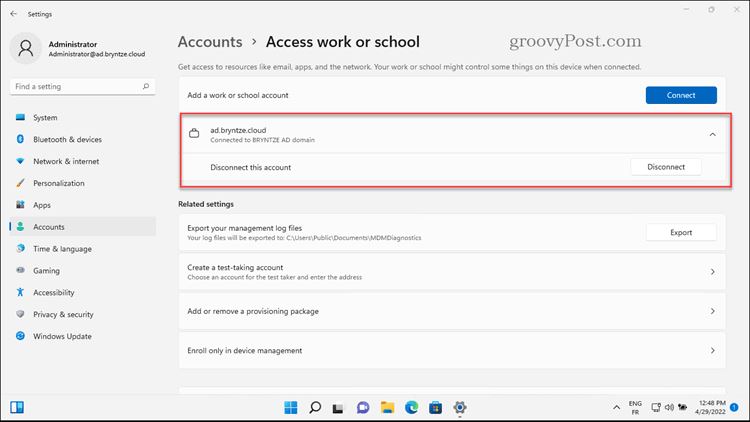Open Create a test-taking account

tap(452, 272)
